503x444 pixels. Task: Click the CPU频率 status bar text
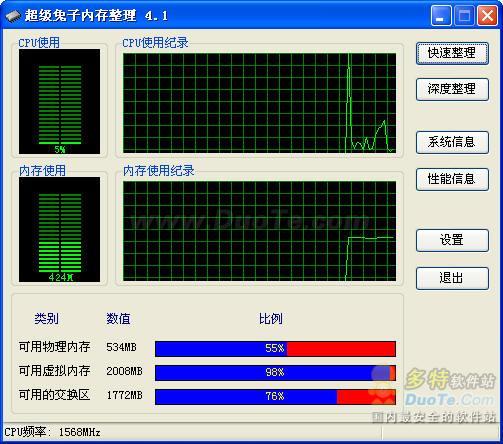(53, 432)
